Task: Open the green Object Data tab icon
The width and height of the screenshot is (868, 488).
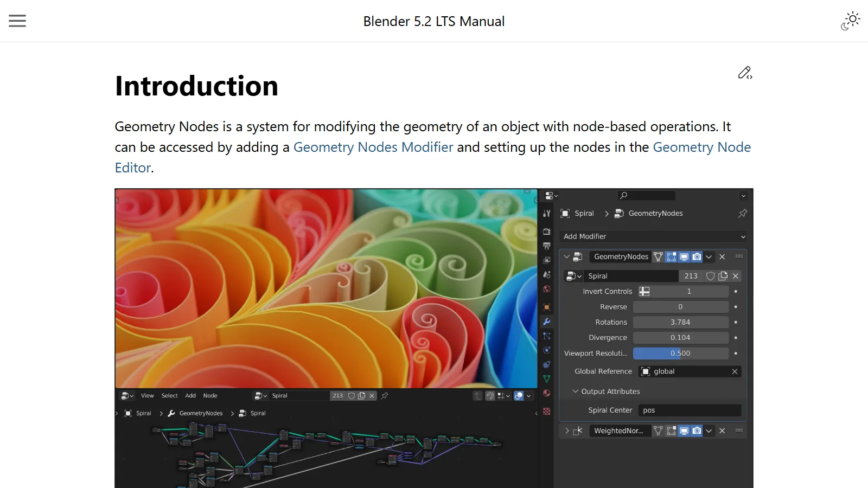Action: tap(547, 379)
